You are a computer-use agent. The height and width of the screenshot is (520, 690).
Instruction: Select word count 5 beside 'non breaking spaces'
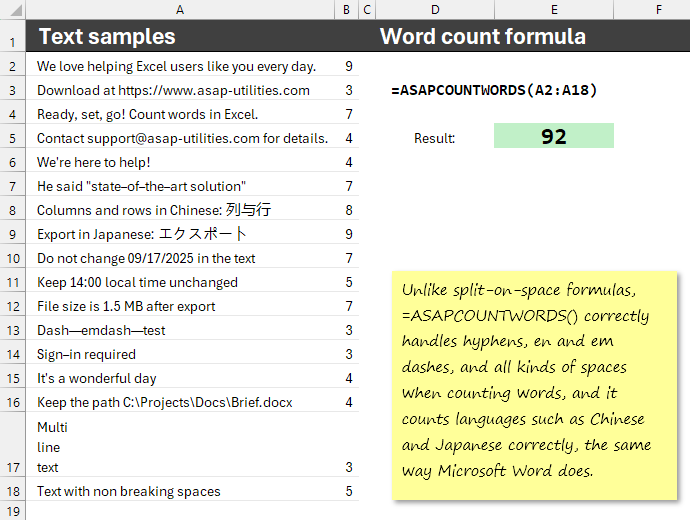click(347, 491)
